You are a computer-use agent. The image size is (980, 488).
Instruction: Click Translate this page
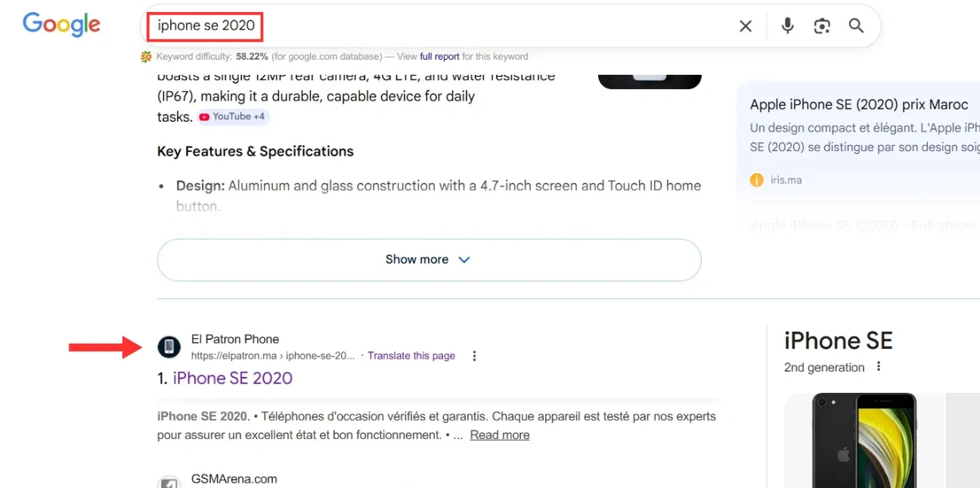[411, 355]
